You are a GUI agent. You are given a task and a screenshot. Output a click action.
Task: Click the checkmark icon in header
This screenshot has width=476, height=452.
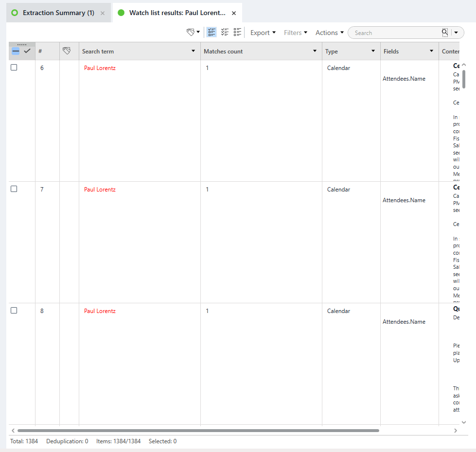27,51
